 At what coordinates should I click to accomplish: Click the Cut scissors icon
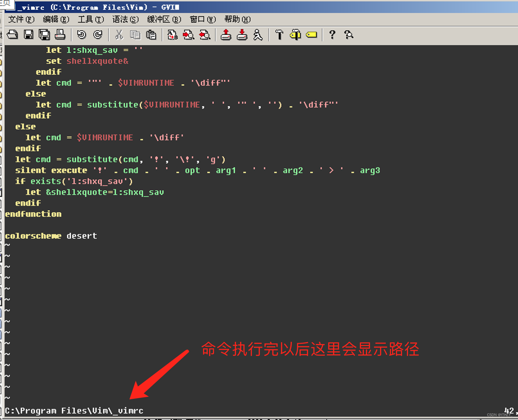[119, 34]
